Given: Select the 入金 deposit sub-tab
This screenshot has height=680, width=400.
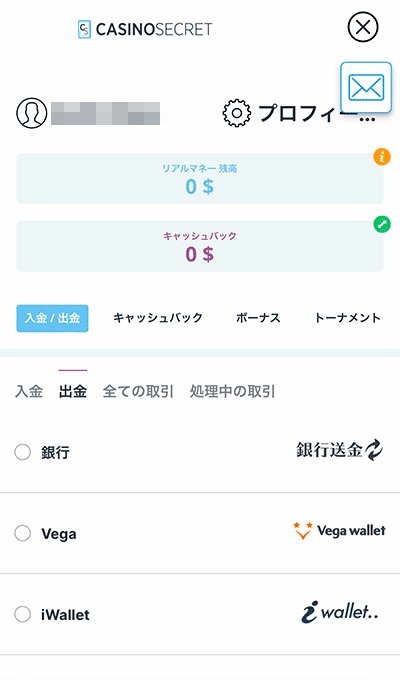Looking at the screenshot, I should point(29,391).
